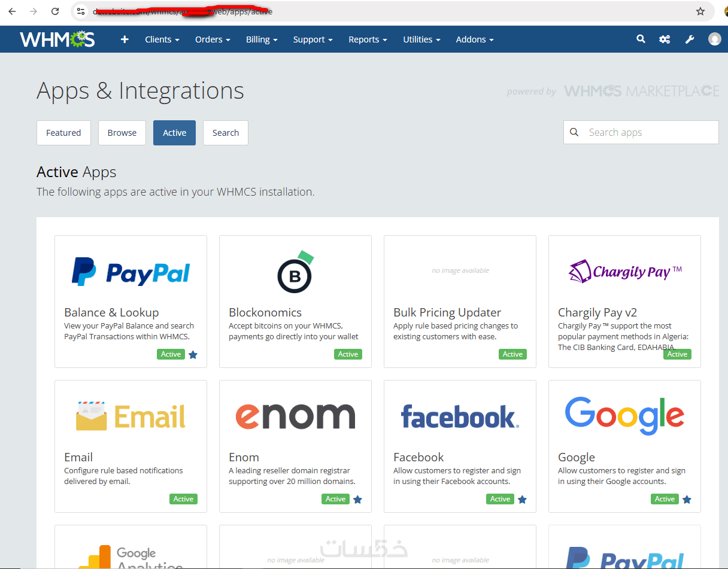728x569 pixels.
Task: Click the Email envelope logo
Action: pyautogui.click(x=131, y=416)
